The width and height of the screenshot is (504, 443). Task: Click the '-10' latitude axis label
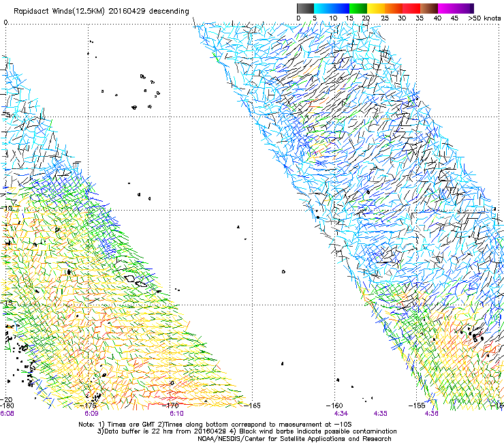click(7, 208)
